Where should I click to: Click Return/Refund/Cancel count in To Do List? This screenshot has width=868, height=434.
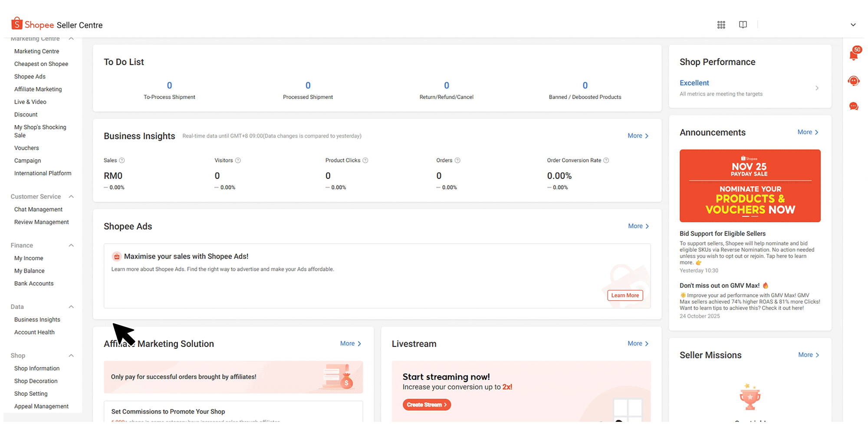coord(447,85)
